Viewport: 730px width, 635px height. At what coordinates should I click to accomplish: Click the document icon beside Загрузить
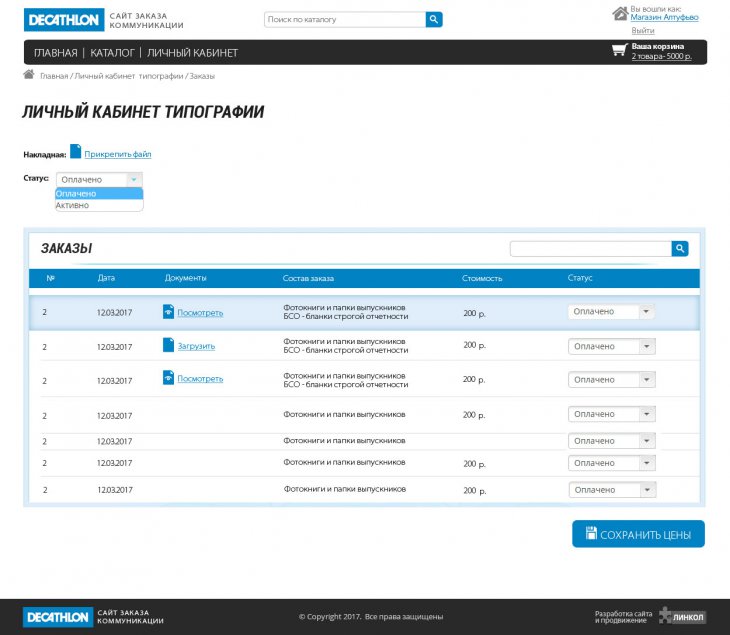pos(168,345)
